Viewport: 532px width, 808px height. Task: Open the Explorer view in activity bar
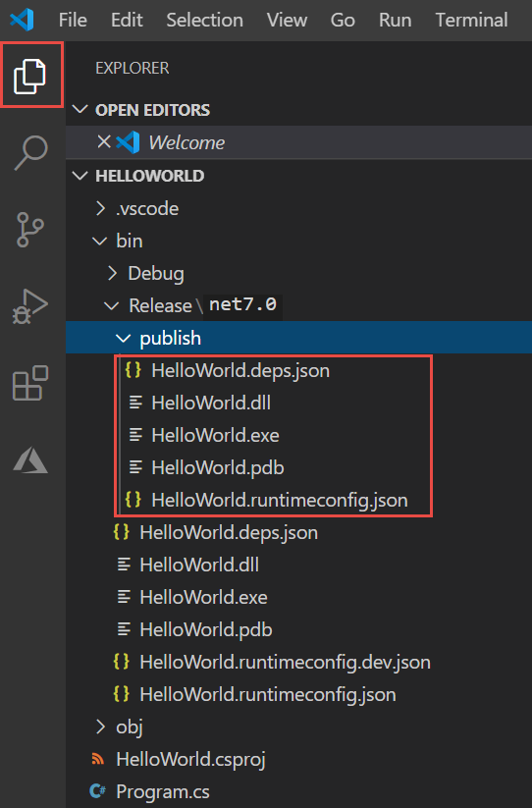[x=29, y=76]
